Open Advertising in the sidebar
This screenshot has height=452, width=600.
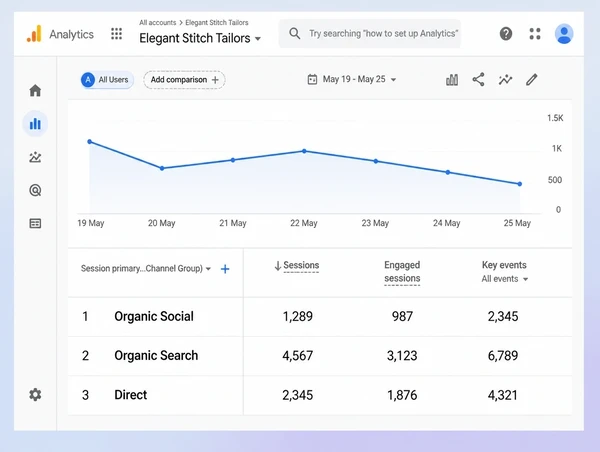tap(35, 190)
